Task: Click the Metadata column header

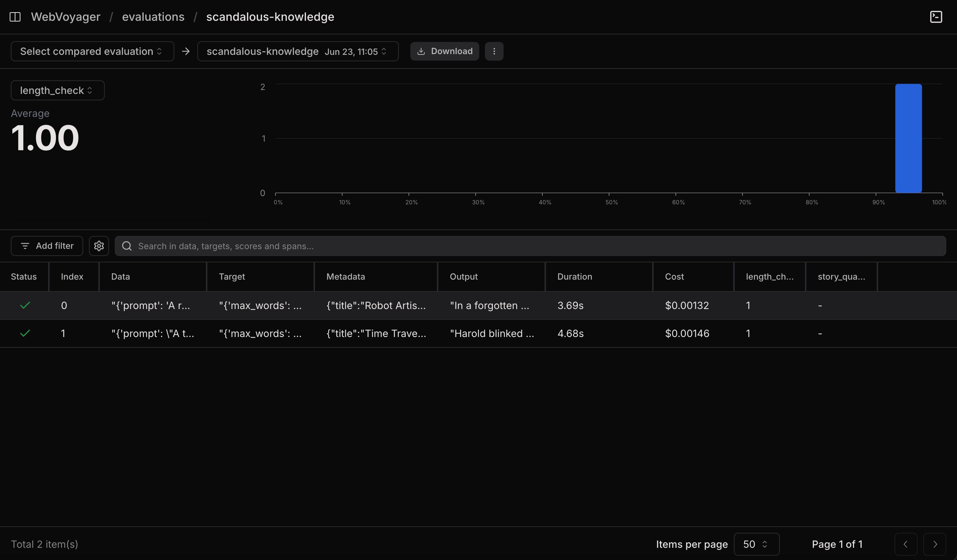Action: pyautogui.click(x=345, y=277)
